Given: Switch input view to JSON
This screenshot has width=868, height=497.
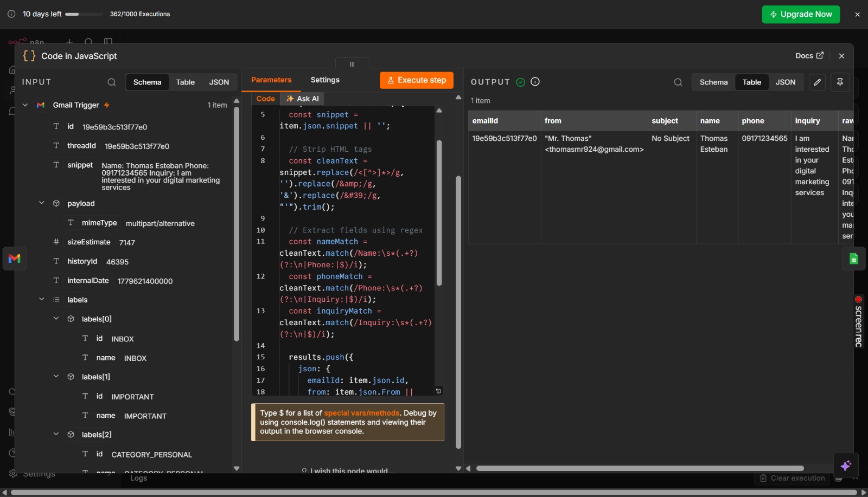Looking at the screenshot, I should click(x=219, y=82).
